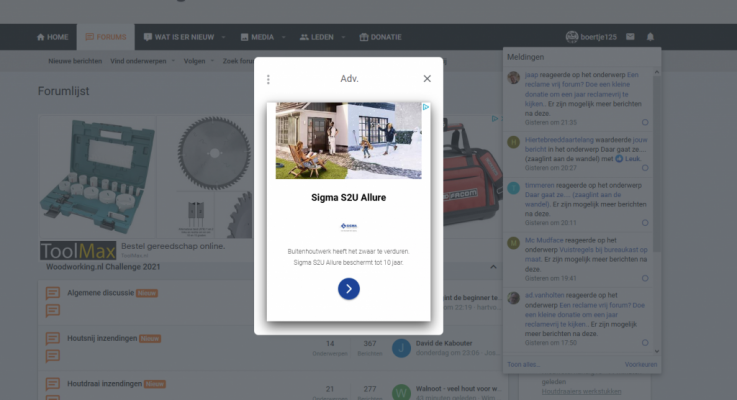The width and height of the screenshot is (737, 400).
Task: Expand the LEDEN dropdown arrow
Action: point(343,37)
